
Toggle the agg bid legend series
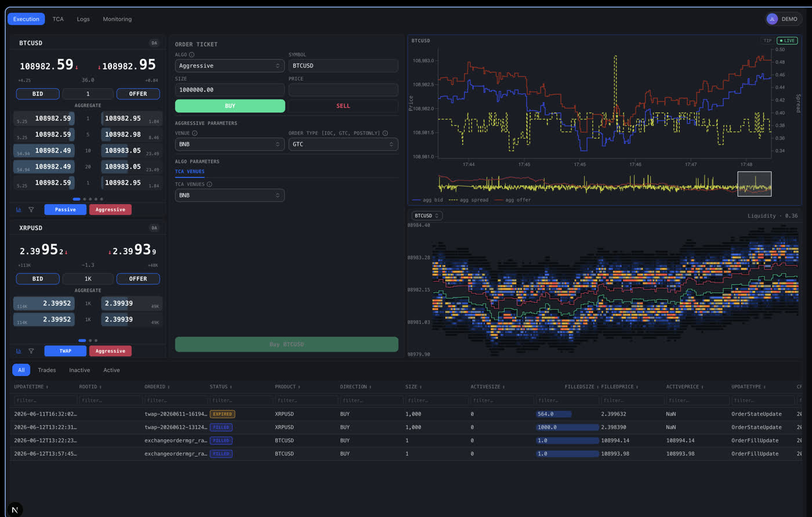[x=428, y=200]
